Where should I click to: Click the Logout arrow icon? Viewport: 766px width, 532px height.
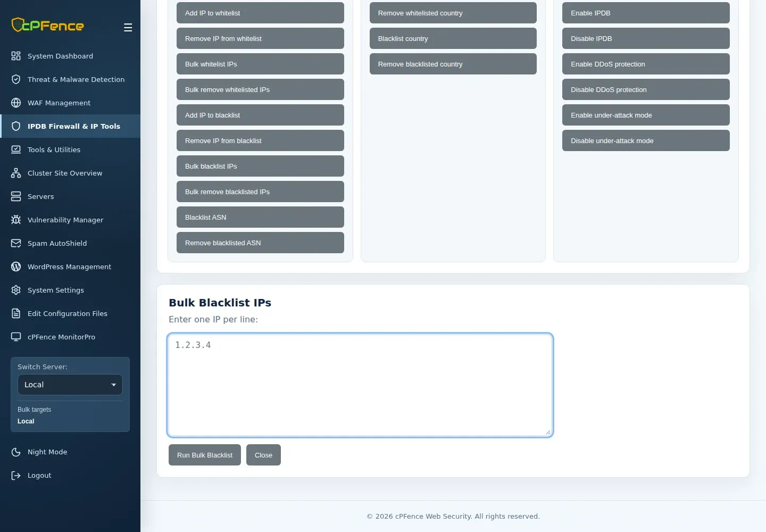[x=16, y=475]
